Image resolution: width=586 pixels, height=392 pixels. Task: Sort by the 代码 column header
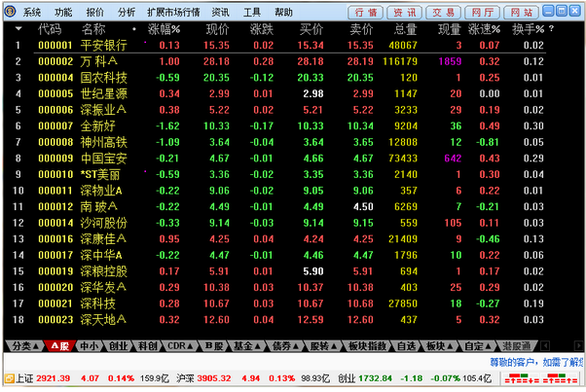[x=50, y=29]
